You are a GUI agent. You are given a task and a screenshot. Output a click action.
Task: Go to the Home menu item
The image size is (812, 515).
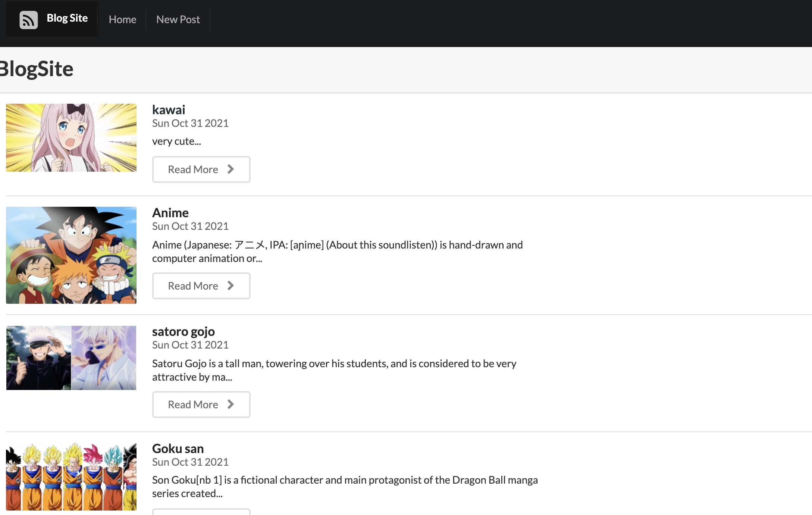pyautogui.click(x=122, y=19)
